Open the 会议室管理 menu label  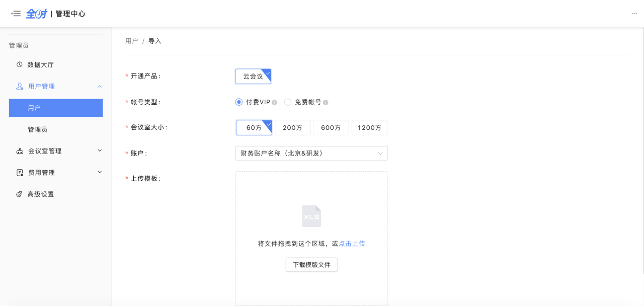tap(45, 151)
